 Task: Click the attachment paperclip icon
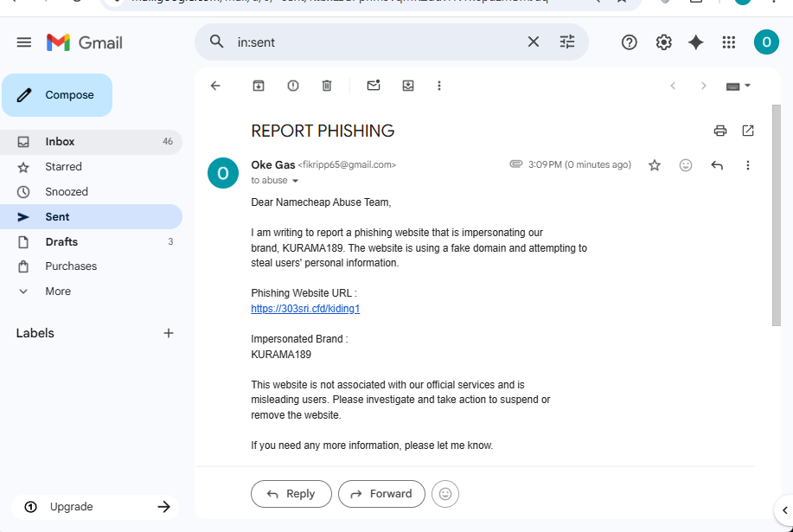point(516,163)
